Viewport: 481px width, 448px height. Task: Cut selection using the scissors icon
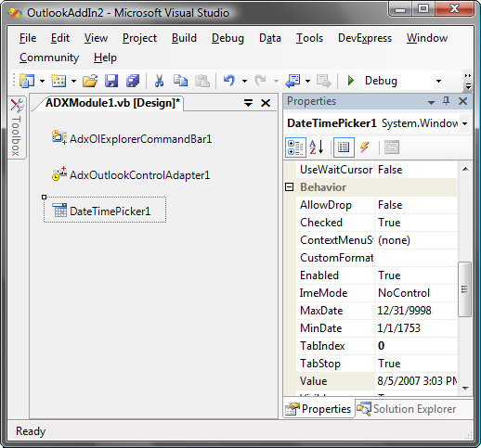coord(159,81)
